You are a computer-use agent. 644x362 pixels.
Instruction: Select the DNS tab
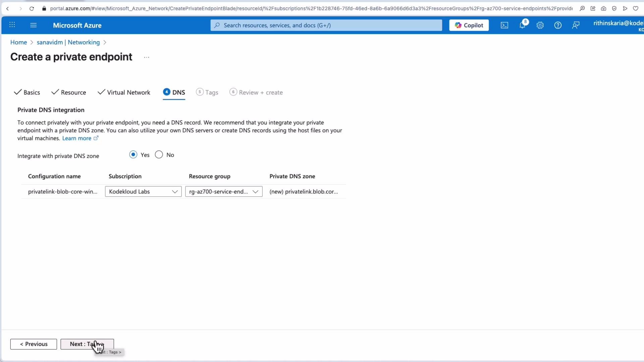click(x=174, y=93)
